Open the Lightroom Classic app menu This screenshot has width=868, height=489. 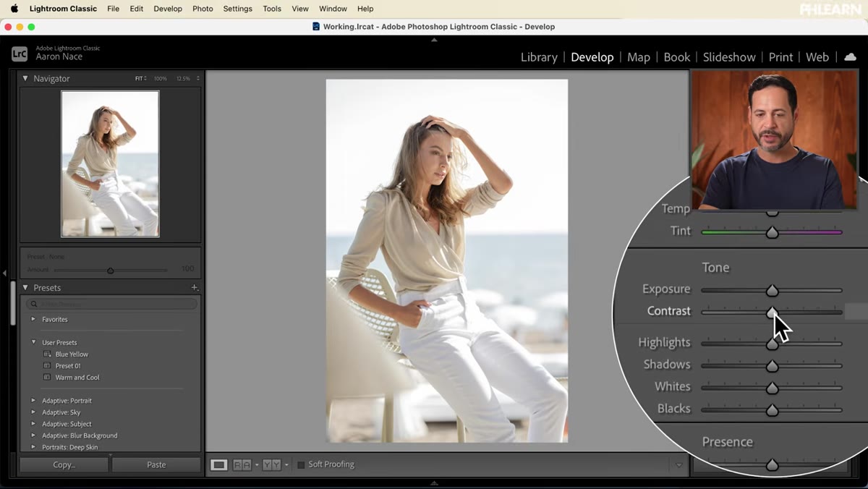click(63, 9)
